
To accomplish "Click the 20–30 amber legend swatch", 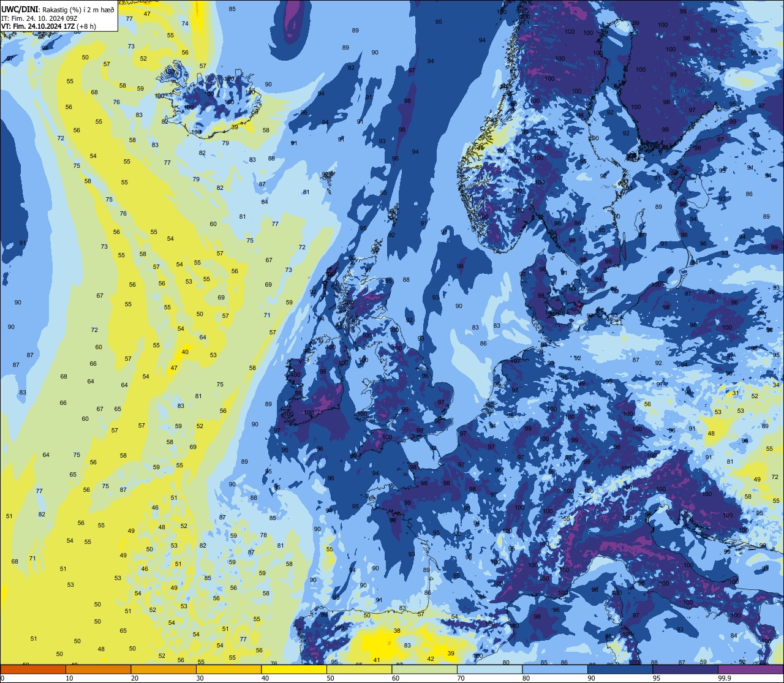I will [x=164, y=669].
